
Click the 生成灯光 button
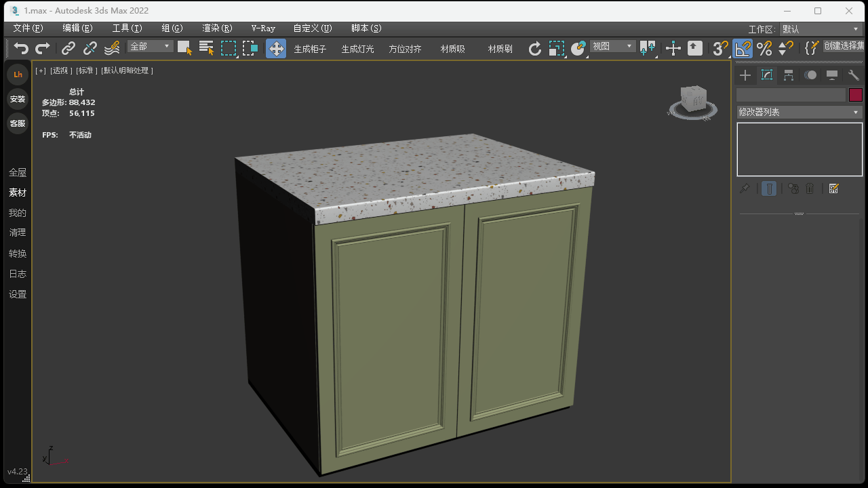[357, 49]
